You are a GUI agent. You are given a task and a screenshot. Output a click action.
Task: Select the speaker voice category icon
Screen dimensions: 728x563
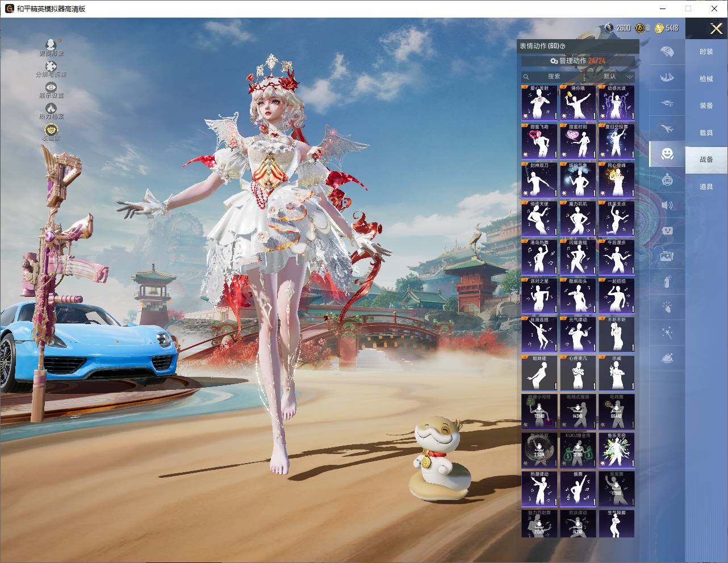[x=667, y=205]
